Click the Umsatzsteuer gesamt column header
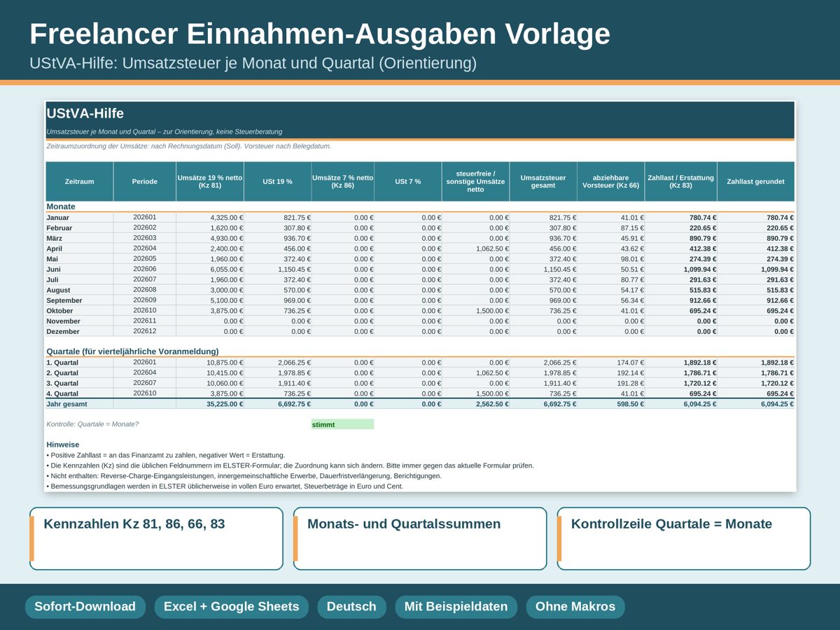Viewport: 840px width, 630px height. tap(543, 181)
